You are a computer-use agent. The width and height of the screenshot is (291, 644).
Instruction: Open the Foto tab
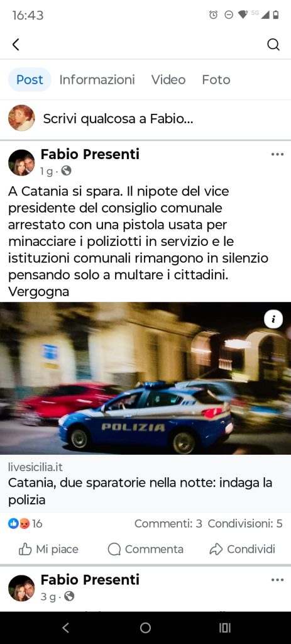[216, 80]
